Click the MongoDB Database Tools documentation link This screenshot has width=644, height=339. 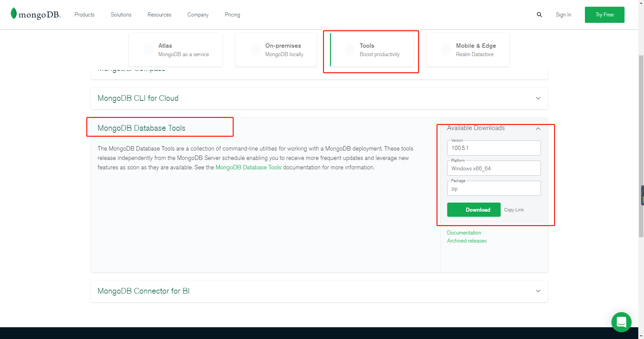coord(248,167)
